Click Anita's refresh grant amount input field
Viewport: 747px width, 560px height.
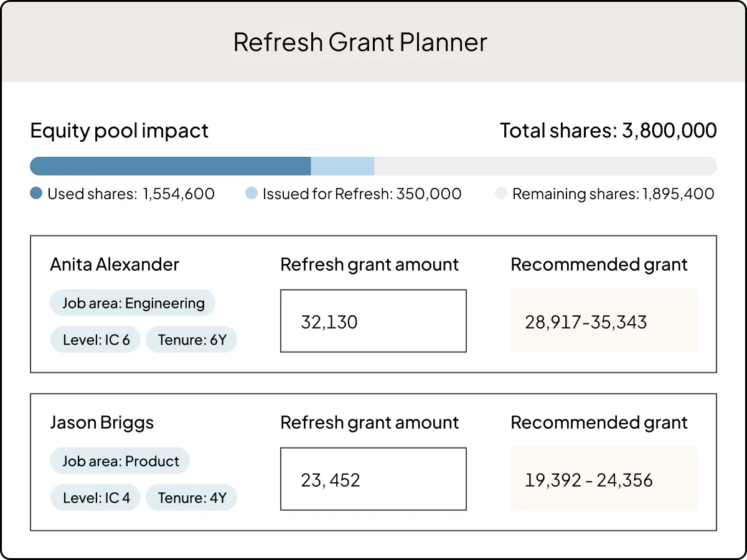374,320
